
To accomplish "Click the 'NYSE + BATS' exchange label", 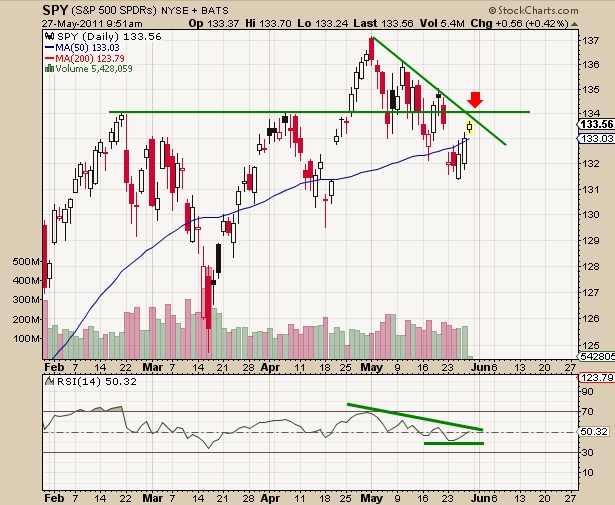I will (195, 11).
